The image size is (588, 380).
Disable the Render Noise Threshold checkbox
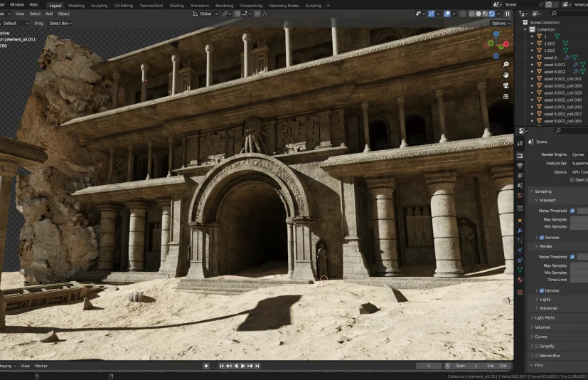(572, 257)
